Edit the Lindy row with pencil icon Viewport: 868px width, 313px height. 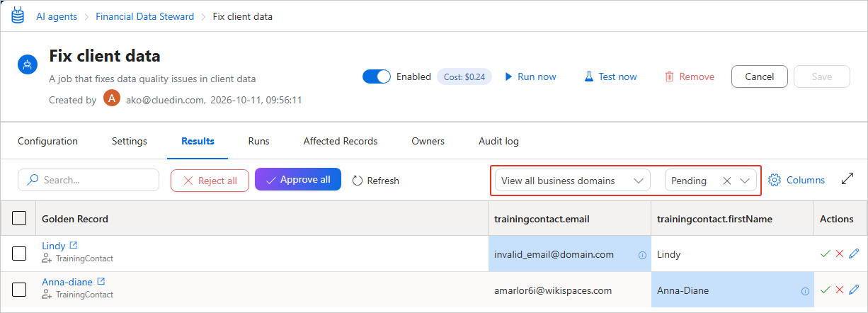[854, 254]
